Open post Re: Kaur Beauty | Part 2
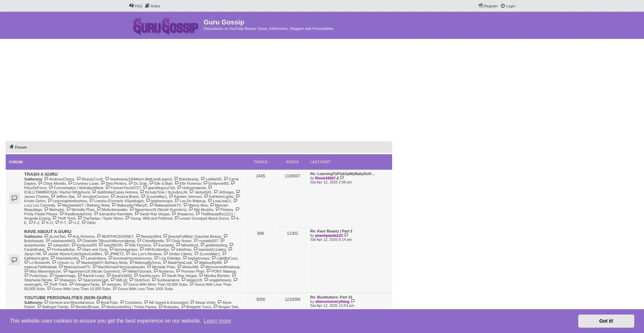The width and height of the screenshot is (644, 333). (x=331, y=231)
